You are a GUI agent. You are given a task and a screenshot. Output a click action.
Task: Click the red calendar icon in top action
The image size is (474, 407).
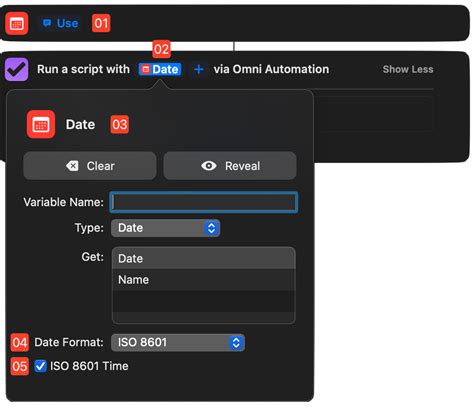(17, 23)
